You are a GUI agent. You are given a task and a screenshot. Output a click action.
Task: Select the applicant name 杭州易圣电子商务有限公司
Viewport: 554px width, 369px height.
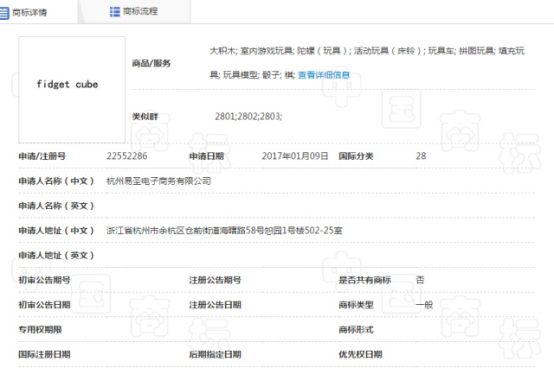[159, 181]
